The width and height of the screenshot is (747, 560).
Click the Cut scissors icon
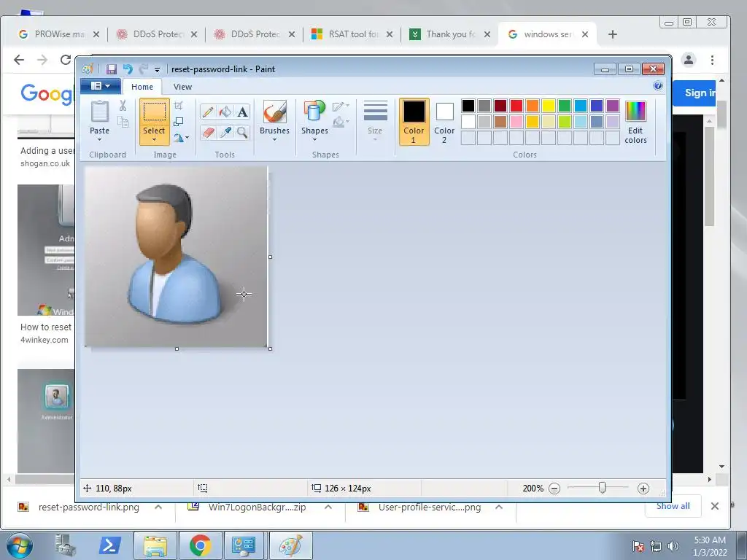(123, 106)
